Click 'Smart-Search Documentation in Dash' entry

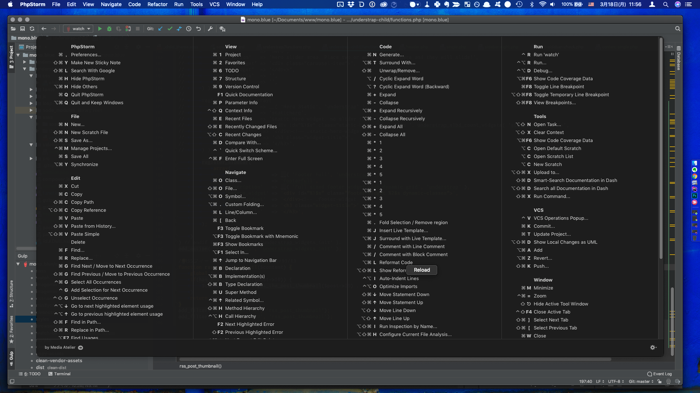click(575, 180)
